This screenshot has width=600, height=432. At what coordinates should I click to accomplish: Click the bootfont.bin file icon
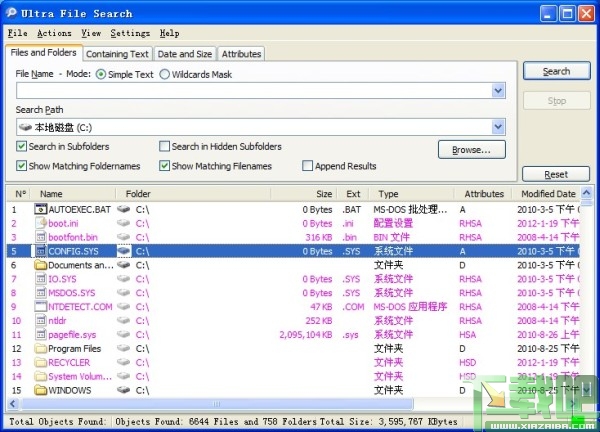point(40,237)
